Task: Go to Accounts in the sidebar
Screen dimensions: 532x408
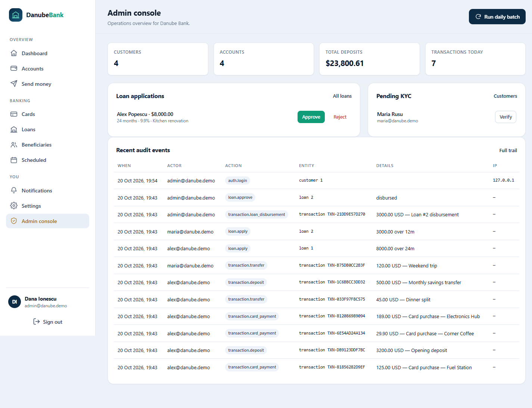Action: [47, 69]
